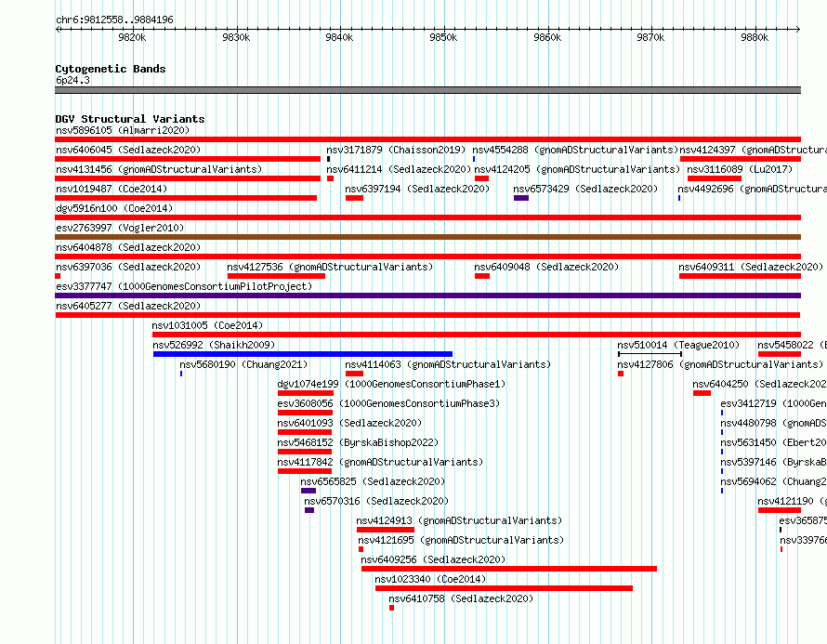Open nsv6405277 (Sedlazeck2020) label

click(x=128, y=306)
